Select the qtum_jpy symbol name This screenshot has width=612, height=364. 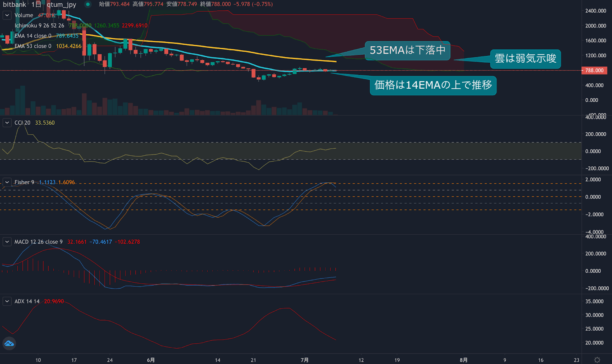pyautogui.click(x=61, y=5)
